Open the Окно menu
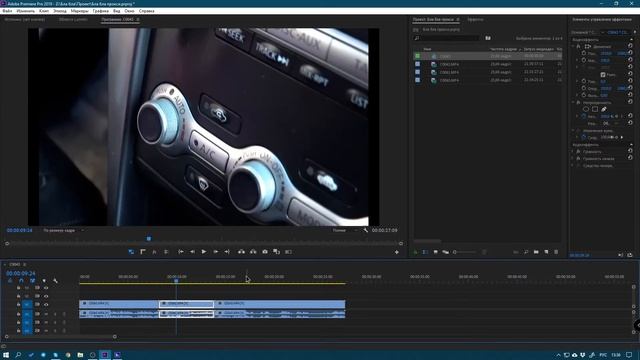Image resolution: width=640 pixels, height=360 pixels. [x=129, y=11]
